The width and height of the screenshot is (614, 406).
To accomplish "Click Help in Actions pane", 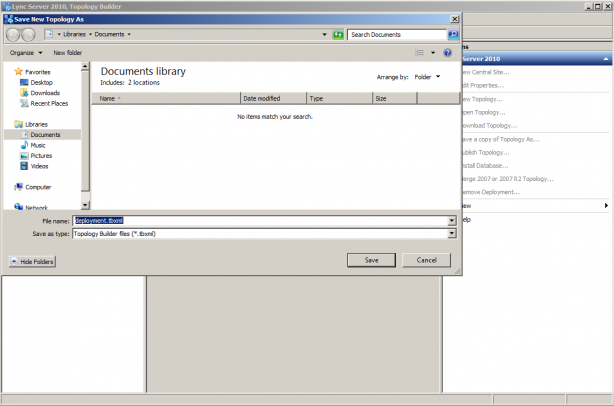I will click(x=466, y=219).
